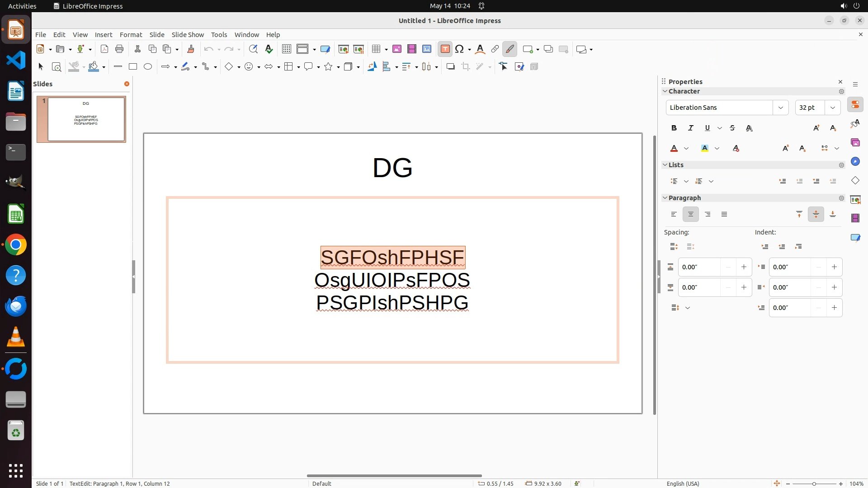Expand the 32 pt font size dropdown

[x=833, y=108]
